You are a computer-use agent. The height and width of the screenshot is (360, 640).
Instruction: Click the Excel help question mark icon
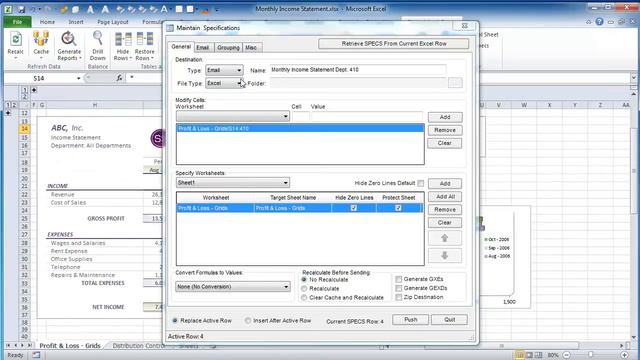coord(599,22)
